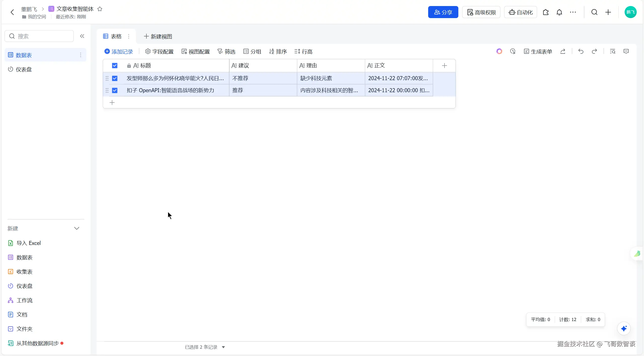Open 数据表 sidebar item options menu
Image resolution: width=644 pixels, height=356 pixels.
pos(80,55)
